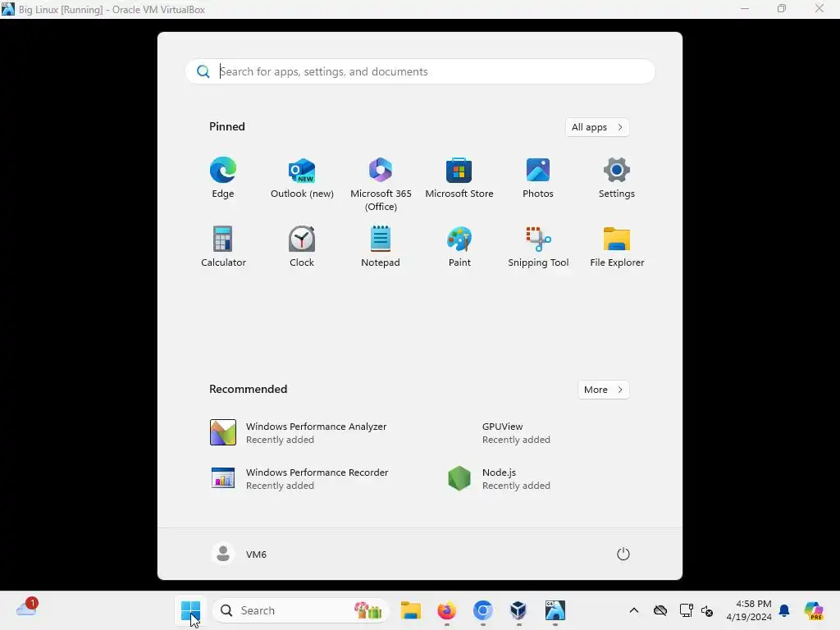The image size is (840, 630).
Task: Show hidden system tray icons
Action: tap(634, 610)
